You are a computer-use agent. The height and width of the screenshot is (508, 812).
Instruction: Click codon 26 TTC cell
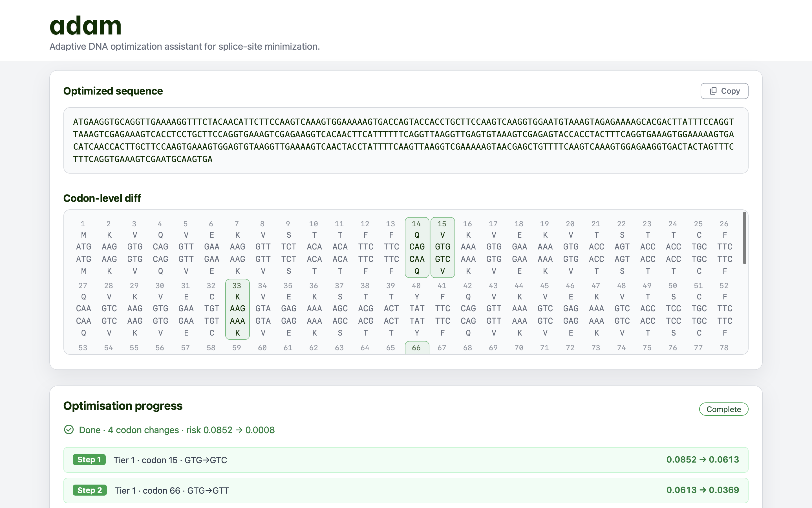pos(725,247)
